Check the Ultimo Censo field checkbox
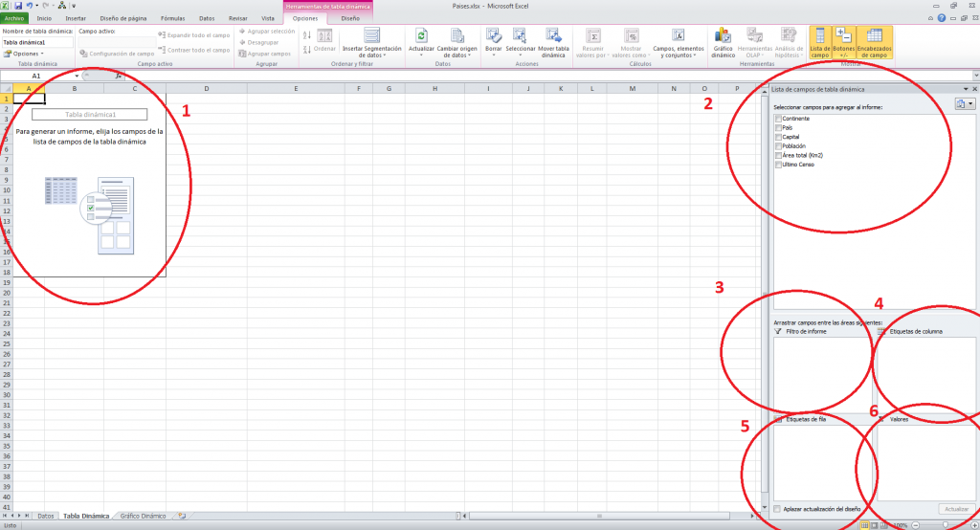The height and width of the screenshot is (530, 980). pos(778,165)
